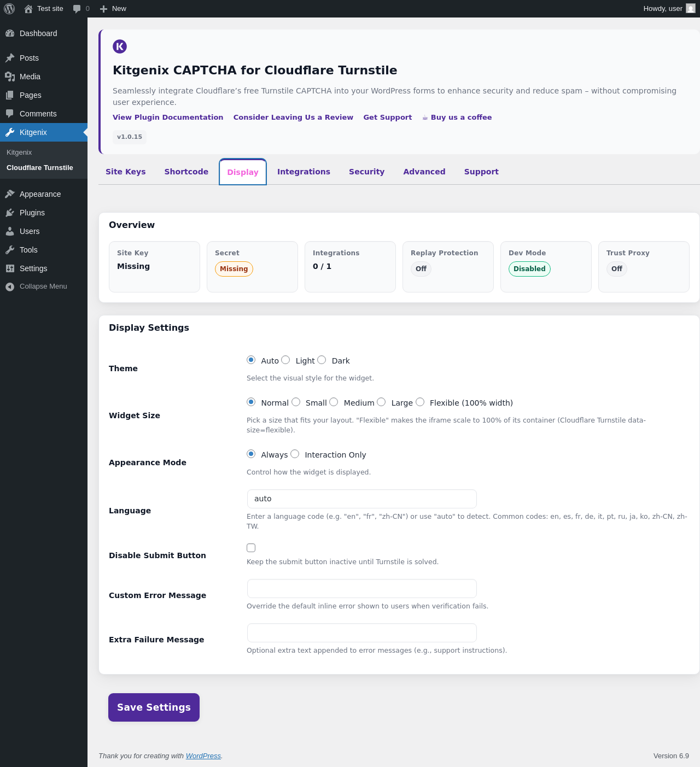Click the Appearance paintbrush icon
The height and width of the screenshot is (767, 700).
point(10,194)
